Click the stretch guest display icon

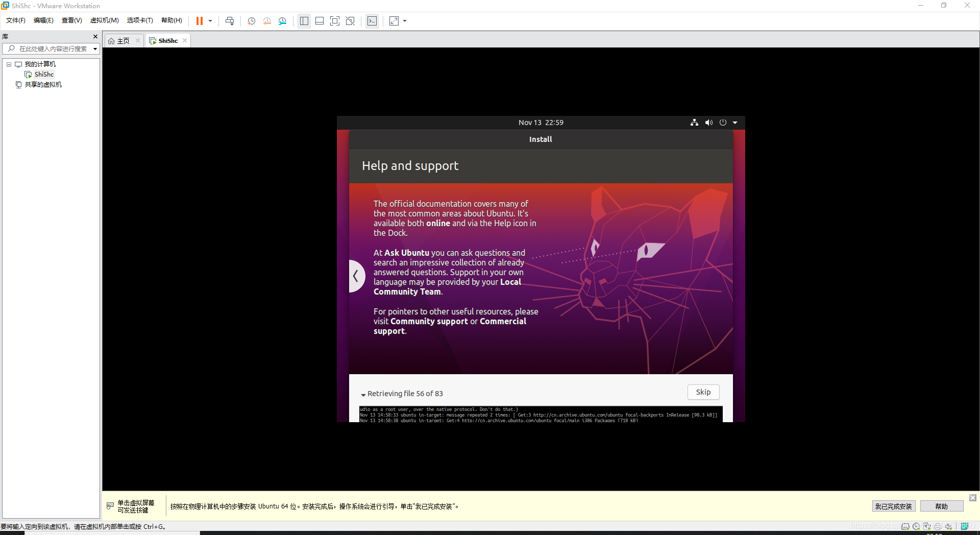(394, 21)
